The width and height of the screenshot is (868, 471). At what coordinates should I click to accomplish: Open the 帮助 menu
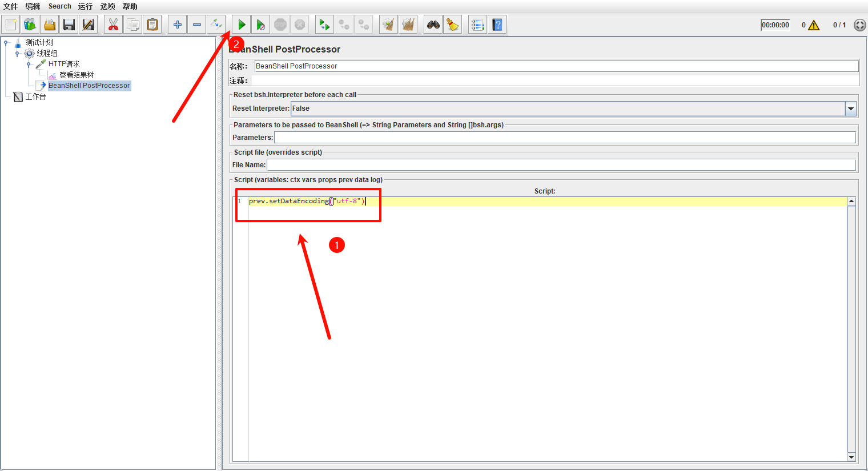pyautogui.click(x=130, y=6)
